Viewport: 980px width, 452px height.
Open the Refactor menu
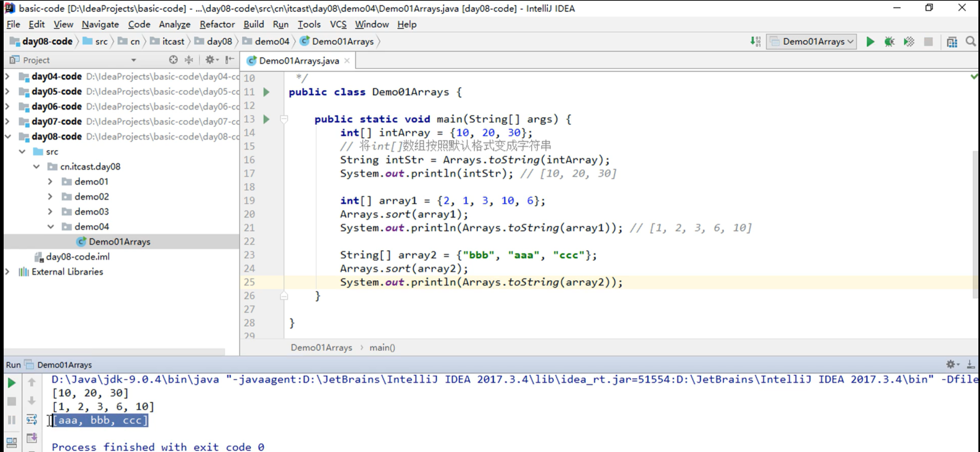[x=217, y=24]
